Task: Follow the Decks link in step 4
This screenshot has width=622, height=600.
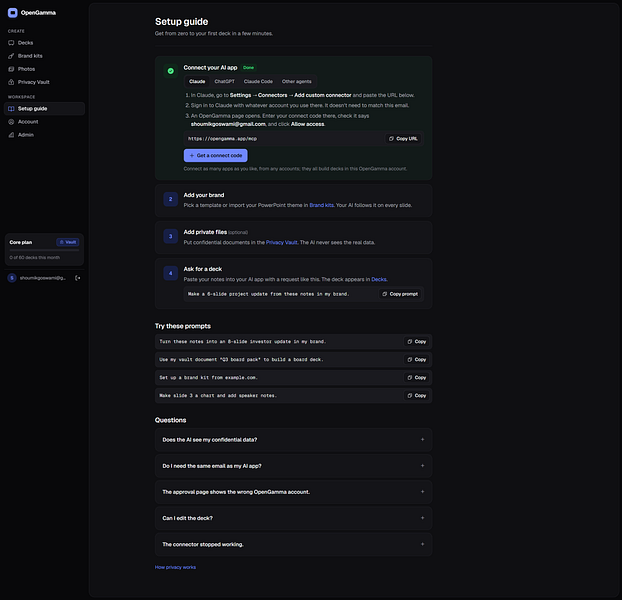Action: (x=379, y=280)
